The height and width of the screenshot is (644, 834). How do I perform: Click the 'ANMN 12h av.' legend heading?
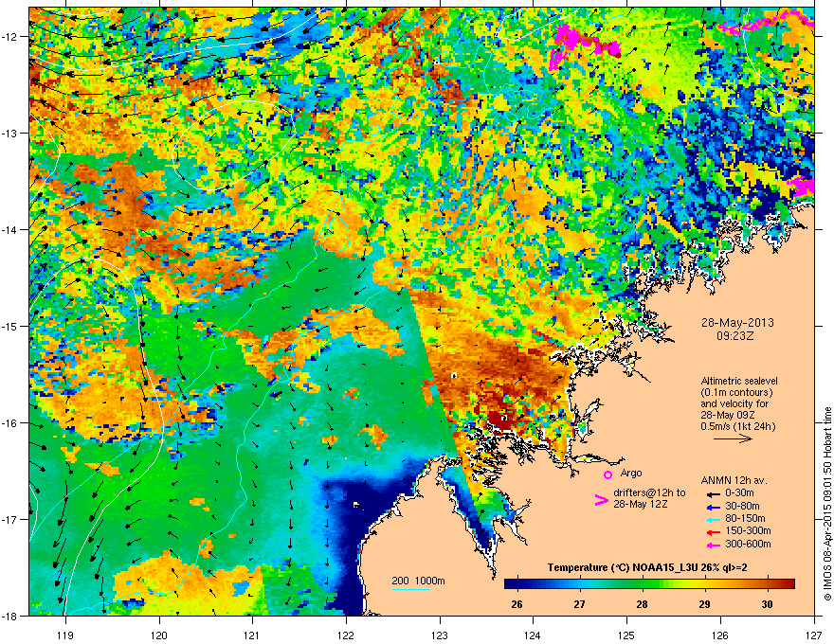click(734, 480)
